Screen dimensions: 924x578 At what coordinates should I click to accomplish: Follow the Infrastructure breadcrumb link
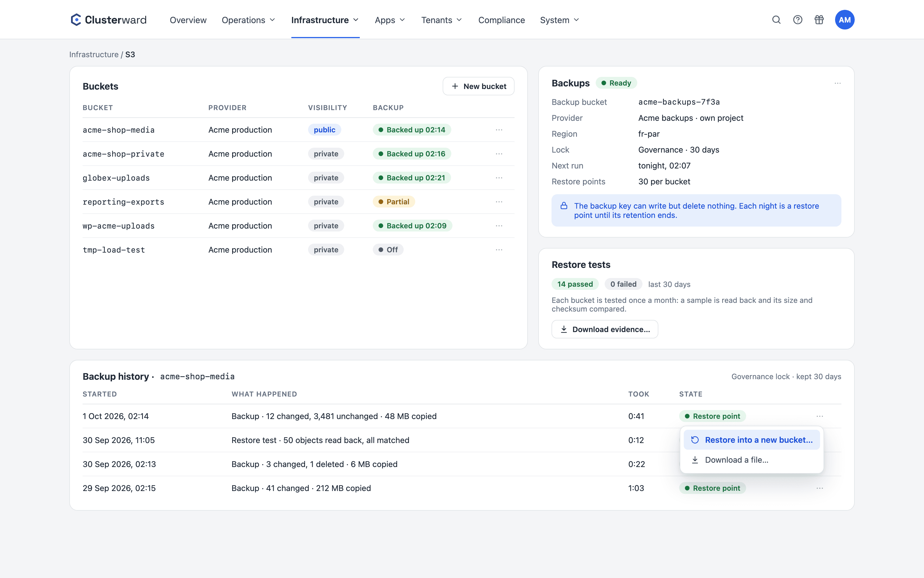pos(94,55)
